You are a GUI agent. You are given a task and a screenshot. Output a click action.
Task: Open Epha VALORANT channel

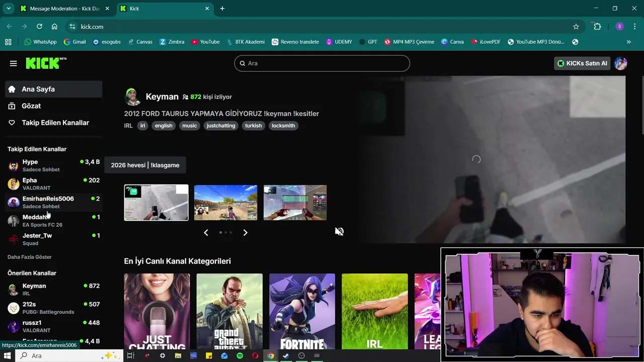point(54,184)
